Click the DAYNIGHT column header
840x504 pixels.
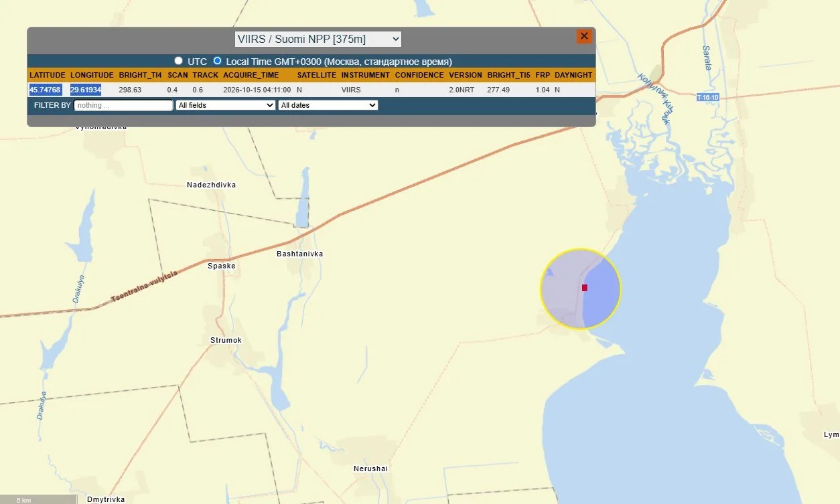pyautogui.click(x=573, y=75)
